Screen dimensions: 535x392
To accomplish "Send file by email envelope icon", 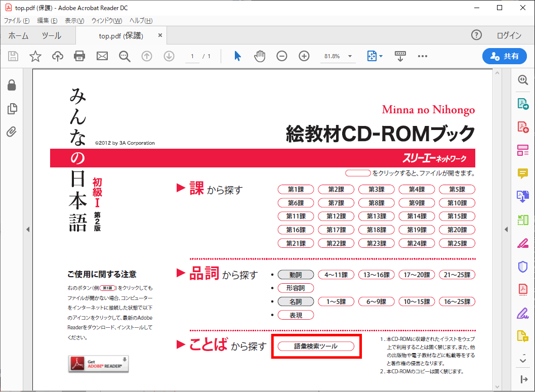I will point(102,56).
